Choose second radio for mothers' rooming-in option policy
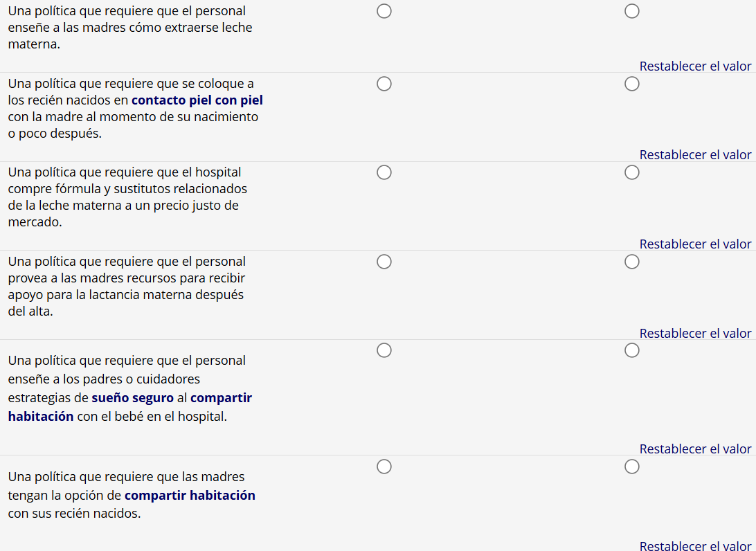Image resolution: width=756 pixels, height=551 pixels. [x=631, y=467]
